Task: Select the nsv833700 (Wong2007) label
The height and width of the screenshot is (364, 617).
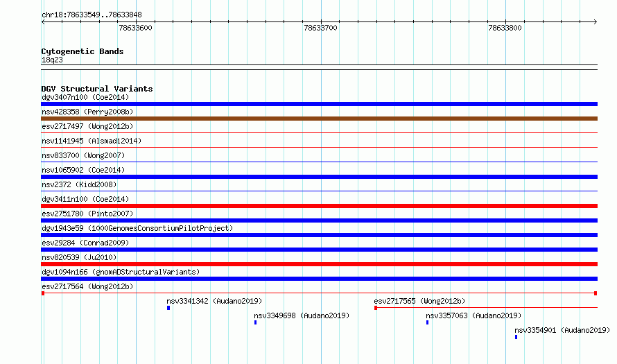Action: pos(83,155)
